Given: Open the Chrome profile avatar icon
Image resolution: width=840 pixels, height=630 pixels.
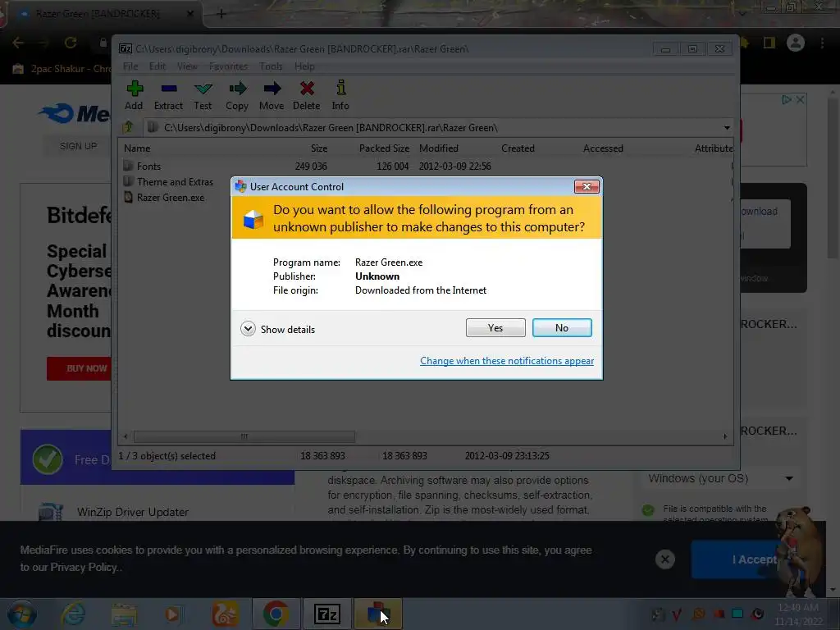Looking at the screenshot, I should coord(796,43).
